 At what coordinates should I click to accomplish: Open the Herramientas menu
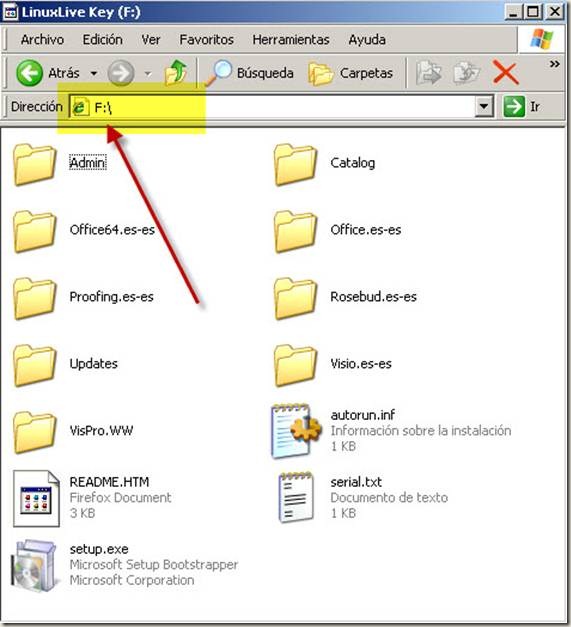click(291, 40)
